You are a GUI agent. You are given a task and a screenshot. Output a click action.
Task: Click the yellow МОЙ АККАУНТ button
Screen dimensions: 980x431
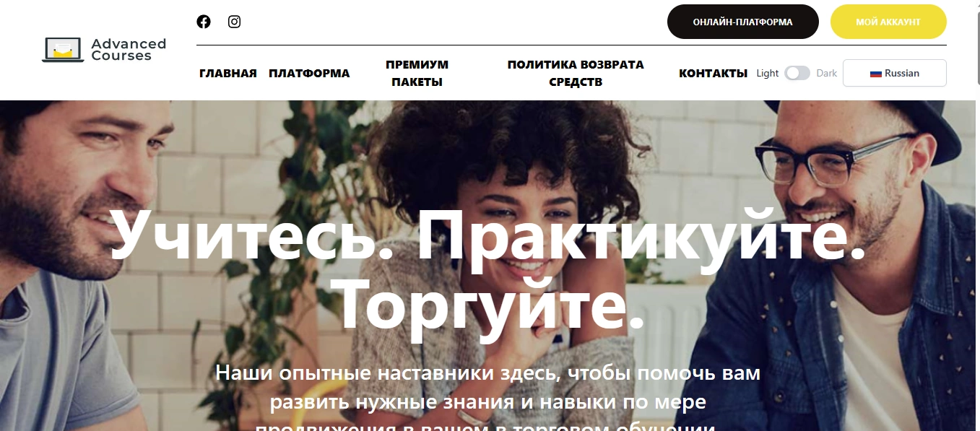pos(888,22)
